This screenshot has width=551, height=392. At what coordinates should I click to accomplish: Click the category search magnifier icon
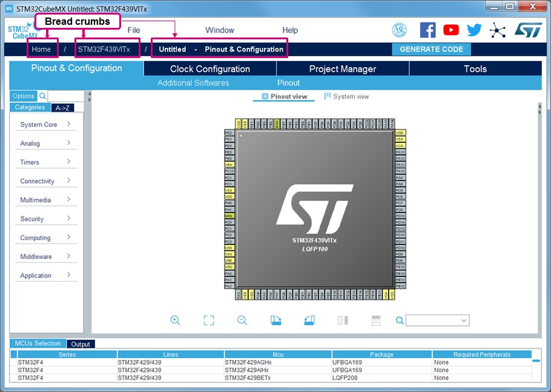coord(42,96)
